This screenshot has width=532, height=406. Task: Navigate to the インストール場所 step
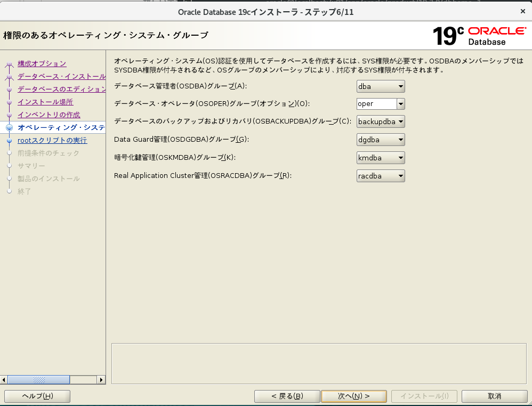point(45,102)
